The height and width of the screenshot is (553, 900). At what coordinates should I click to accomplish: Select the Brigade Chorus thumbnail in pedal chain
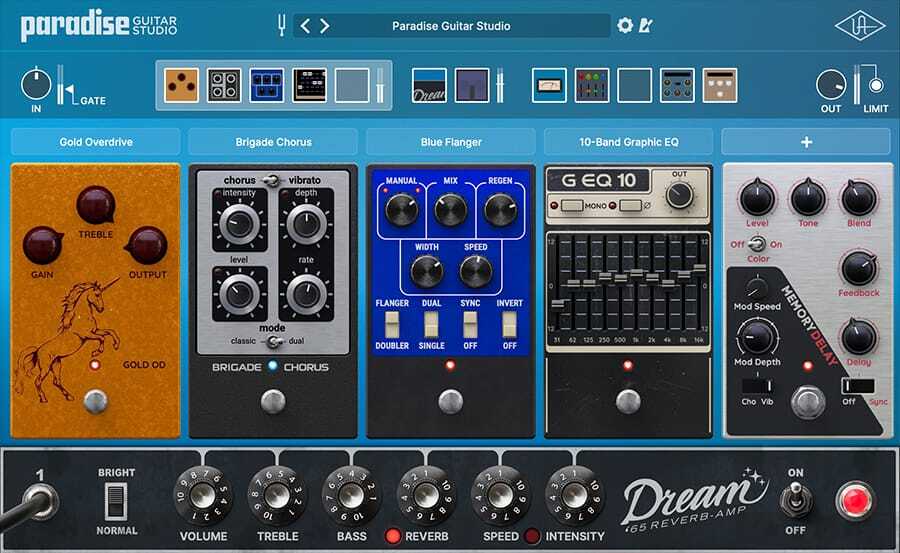pos(223,86)
